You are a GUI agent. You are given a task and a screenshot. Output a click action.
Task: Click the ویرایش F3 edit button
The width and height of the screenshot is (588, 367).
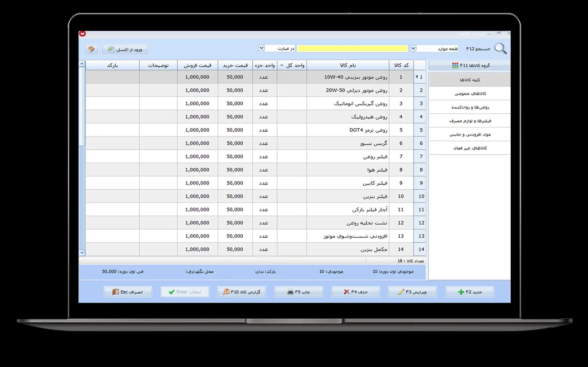(x=412, y=292)
